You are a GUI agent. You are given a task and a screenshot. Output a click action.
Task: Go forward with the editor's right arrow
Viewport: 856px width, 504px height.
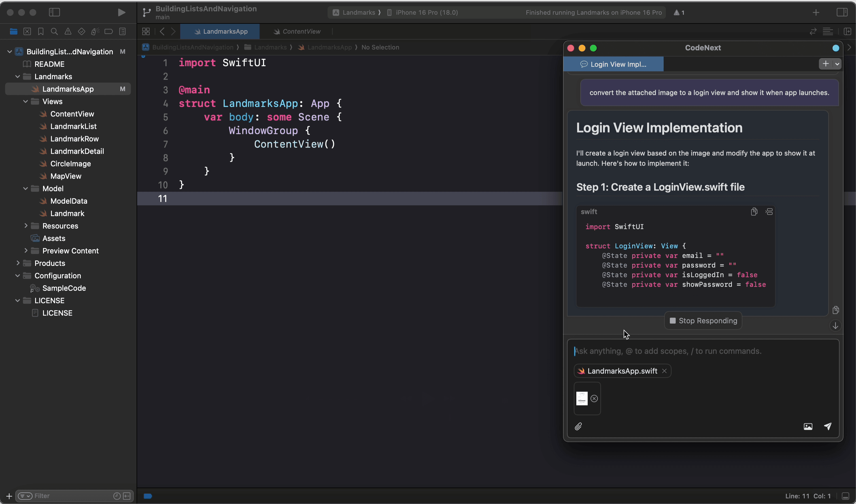(173, 32)
